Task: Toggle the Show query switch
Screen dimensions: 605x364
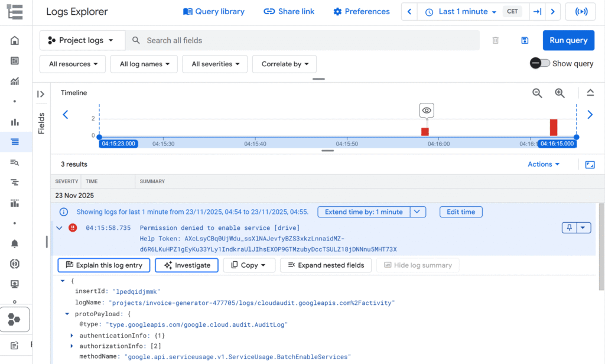Action: tap(539, 63)
